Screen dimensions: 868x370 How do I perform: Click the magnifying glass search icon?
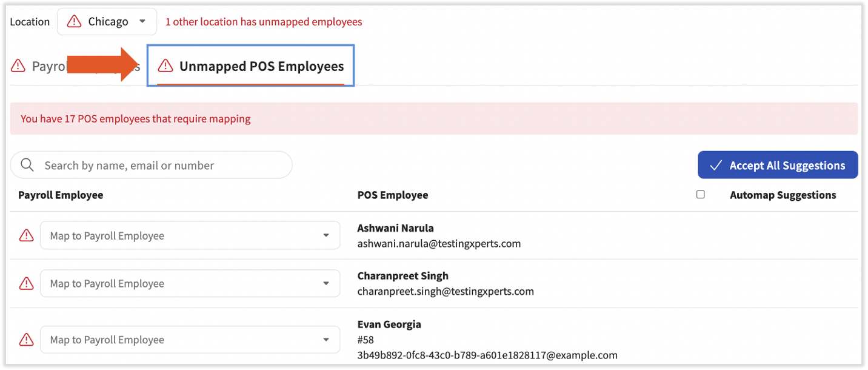pyautogui.click(x=27, y=166)
